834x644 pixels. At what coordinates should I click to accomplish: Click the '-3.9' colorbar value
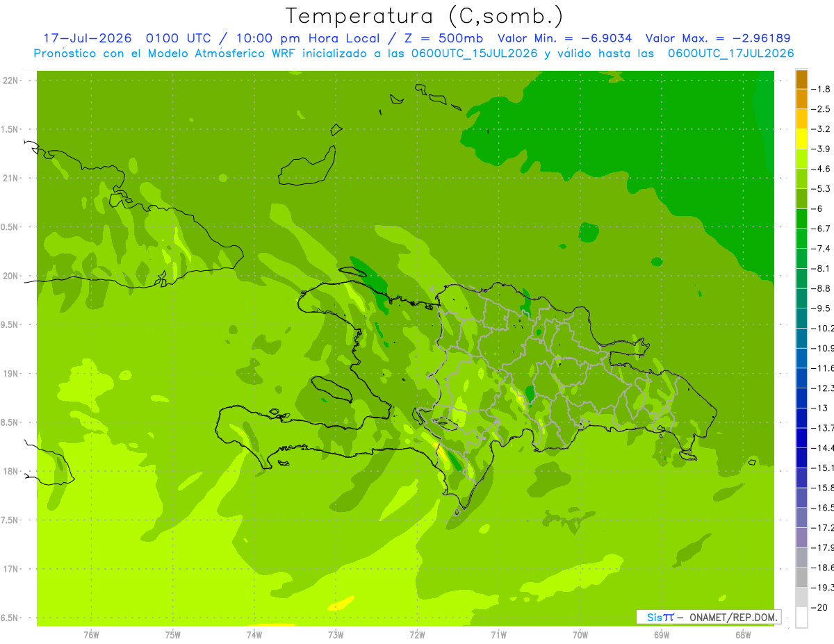pos(821,149)
